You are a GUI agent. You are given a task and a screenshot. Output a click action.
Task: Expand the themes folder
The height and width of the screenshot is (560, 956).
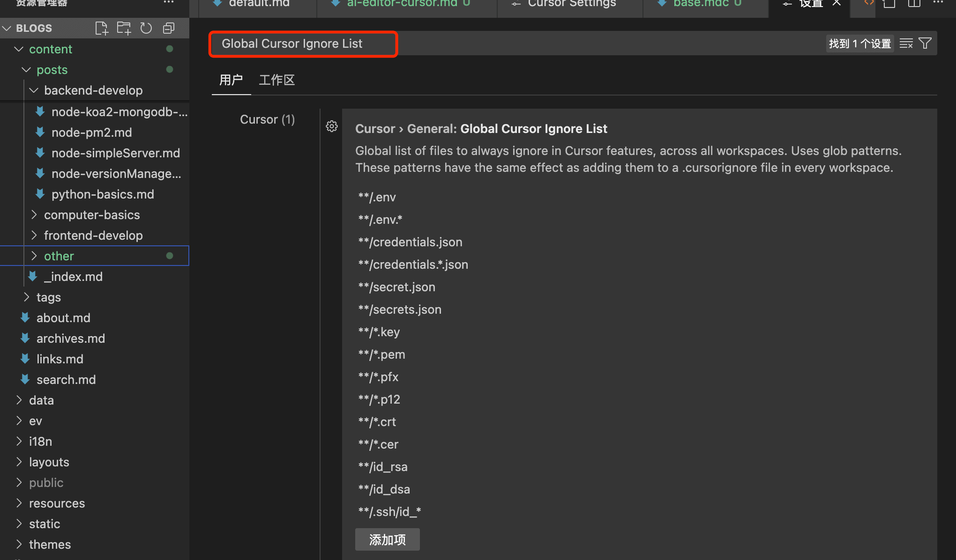coord(95,545)
